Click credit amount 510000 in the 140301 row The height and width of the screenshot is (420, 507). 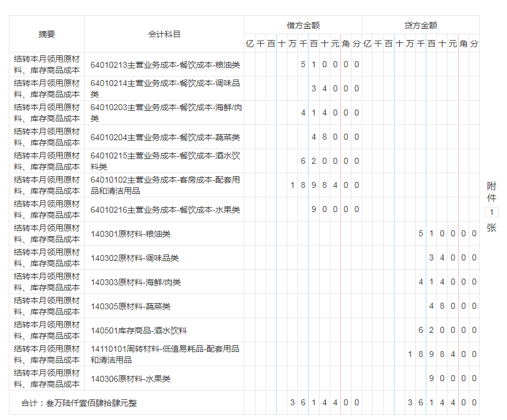[448, 233]
